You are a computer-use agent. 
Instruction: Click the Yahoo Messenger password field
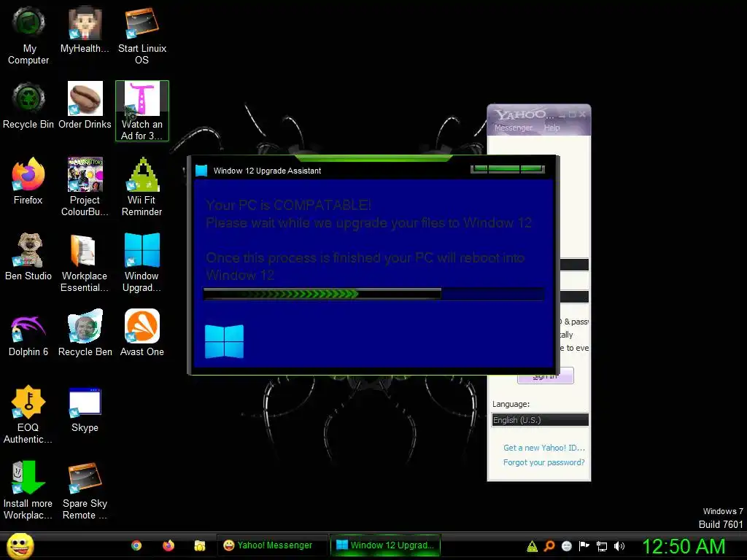click(x=574, y=297)
